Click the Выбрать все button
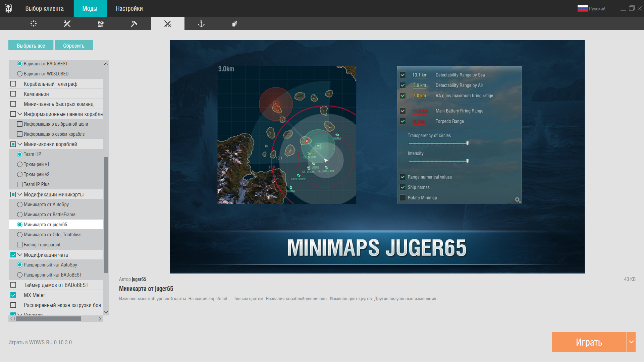 tap(31, 45)
